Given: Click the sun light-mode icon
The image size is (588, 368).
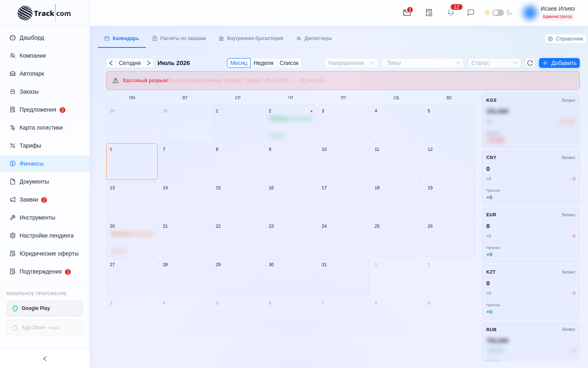Looking at the screenshot, I should tap(487, 13).
